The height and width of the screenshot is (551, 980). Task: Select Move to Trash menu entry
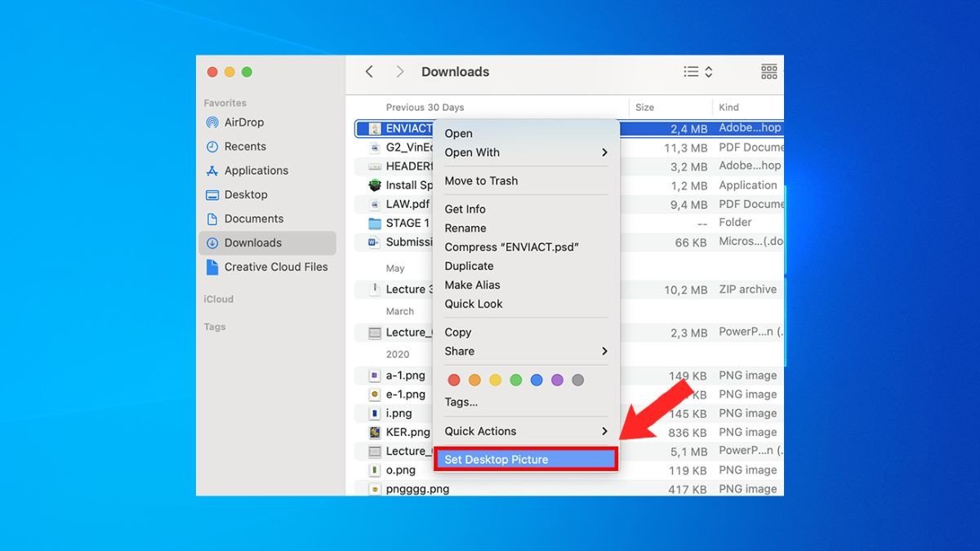(481, 181)
